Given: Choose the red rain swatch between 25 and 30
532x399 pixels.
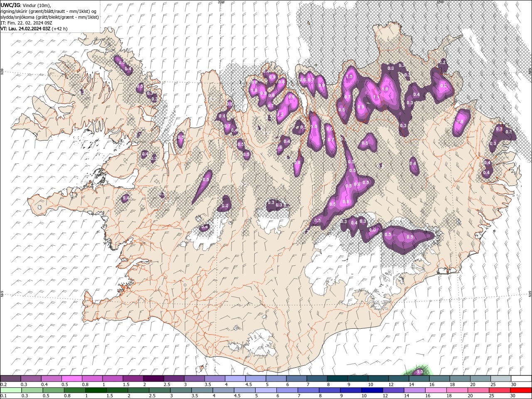Looking at the screenshot, I should [500, 390].
